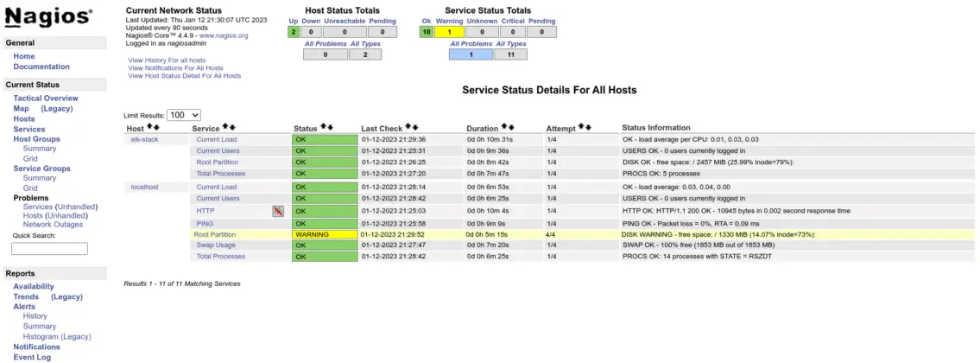Screen dimensions: 980x363
Task: Sort Host column ascending with up arrow
Action: click(x=150, y=128)
